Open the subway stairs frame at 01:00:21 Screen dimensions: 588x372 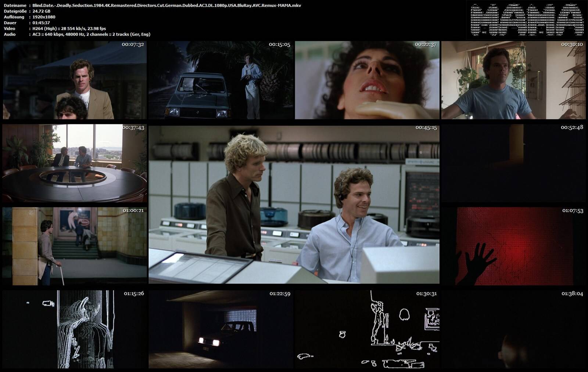coord(75,246)
